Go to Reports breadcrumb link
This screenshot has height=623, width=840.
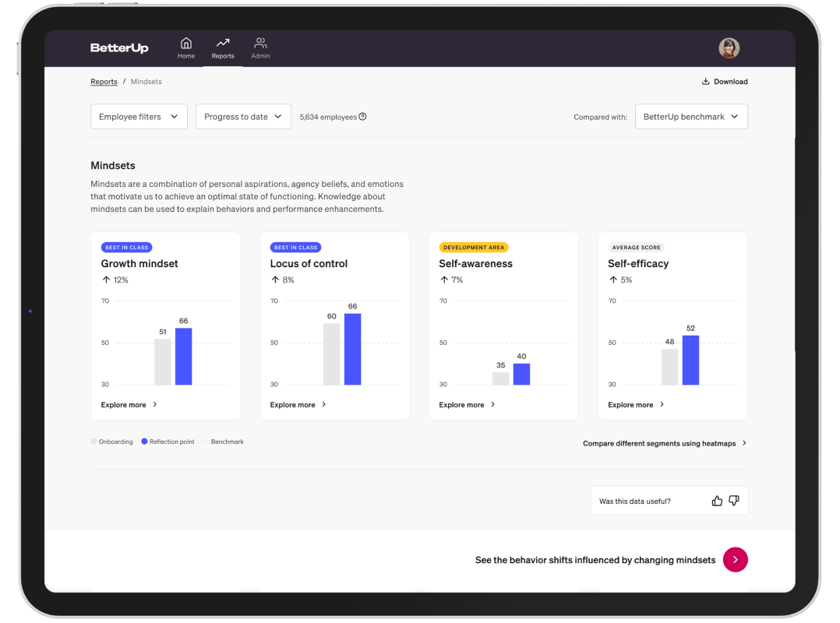pos(104,82)
